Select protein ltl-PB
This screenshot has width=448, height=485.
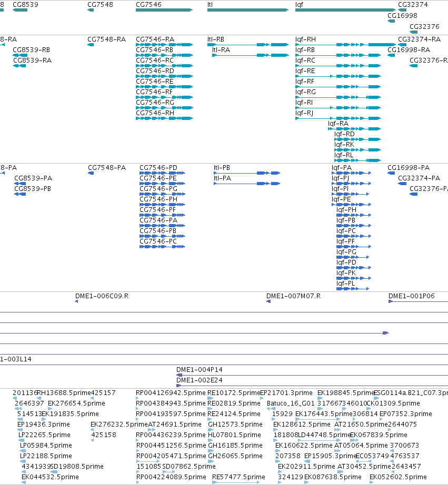[x=222, y=168]
